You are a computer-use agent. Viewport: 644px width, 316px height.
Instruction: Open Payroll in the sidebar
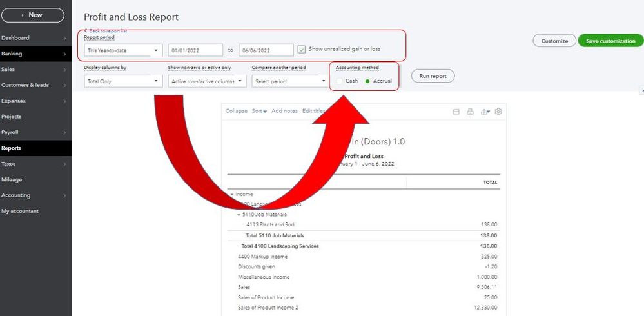click(10, 132)
